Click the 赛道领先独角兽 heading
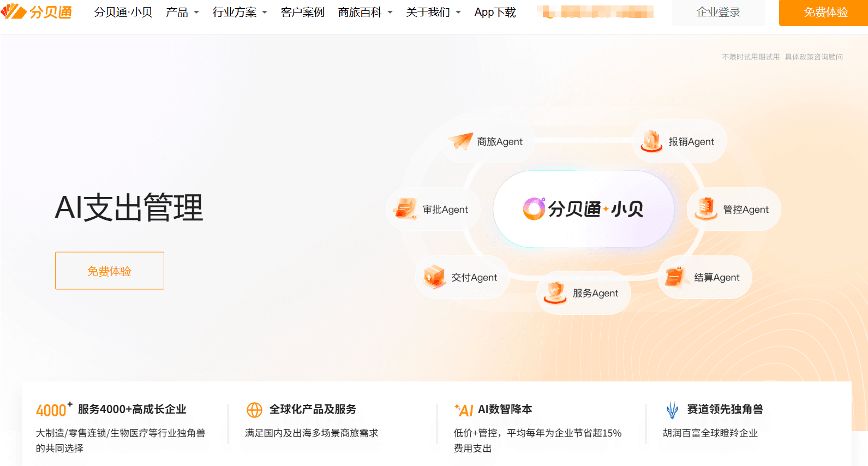Screen dimensions: 868x466 click(x=725, y=409)
